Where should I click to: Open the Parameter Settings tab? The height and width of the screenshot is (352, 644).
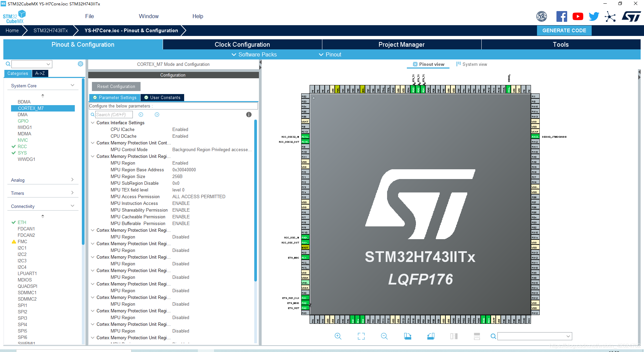115,97
